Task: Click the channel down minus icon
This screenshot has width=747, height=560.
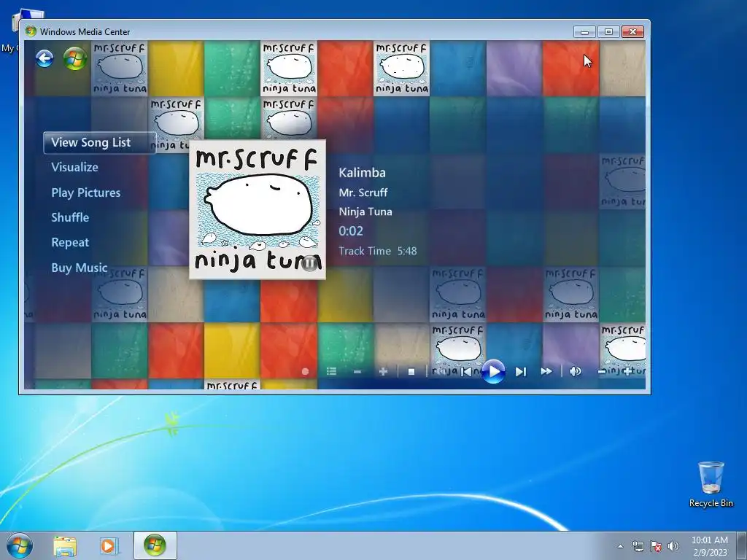Action: pos(357,372)
